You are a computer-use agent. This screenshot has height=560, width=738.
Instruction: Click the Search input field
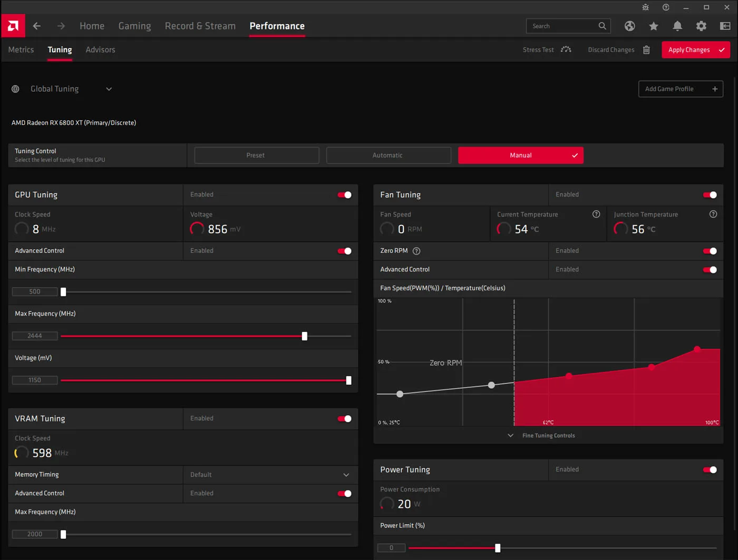coord(568,26)
